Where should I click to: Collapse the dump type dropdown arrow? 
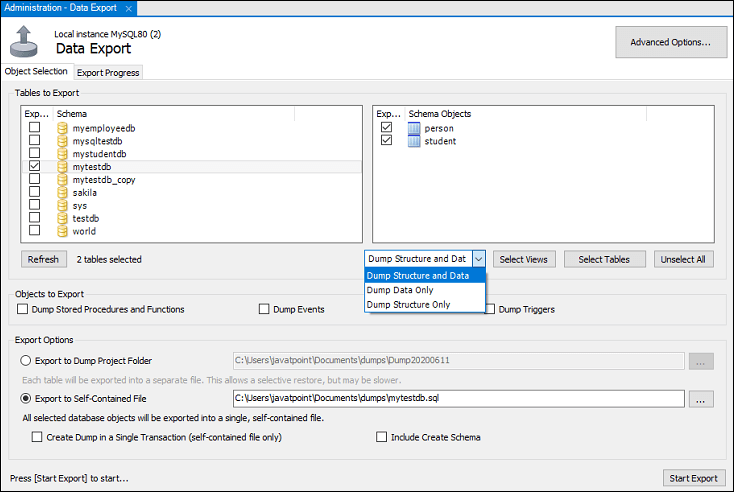(x=479, y=259)
